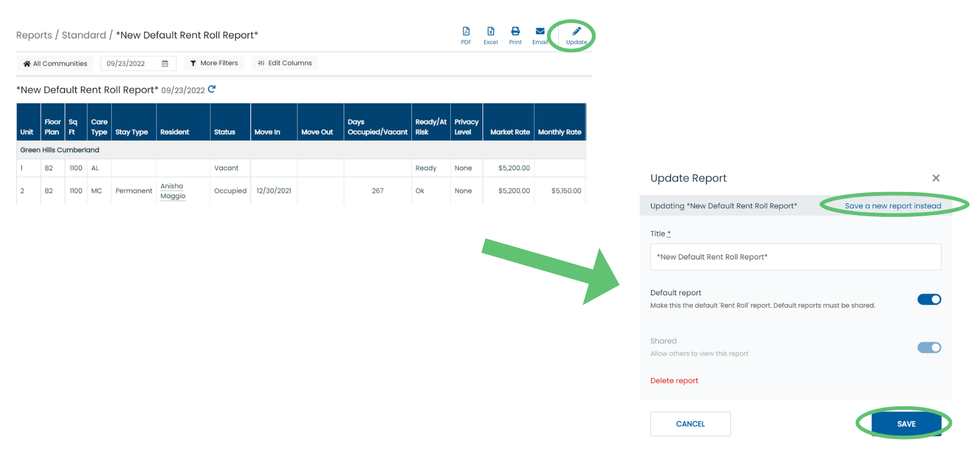Screen dimensions: 980x467
Task: Go to Reports breadcrumb
Action: point(34,35)
